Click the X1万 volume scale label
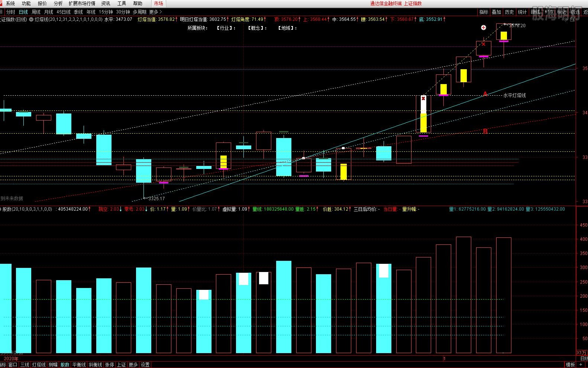Viewport: 588px width, 368px height. click(x=582, y=353)
